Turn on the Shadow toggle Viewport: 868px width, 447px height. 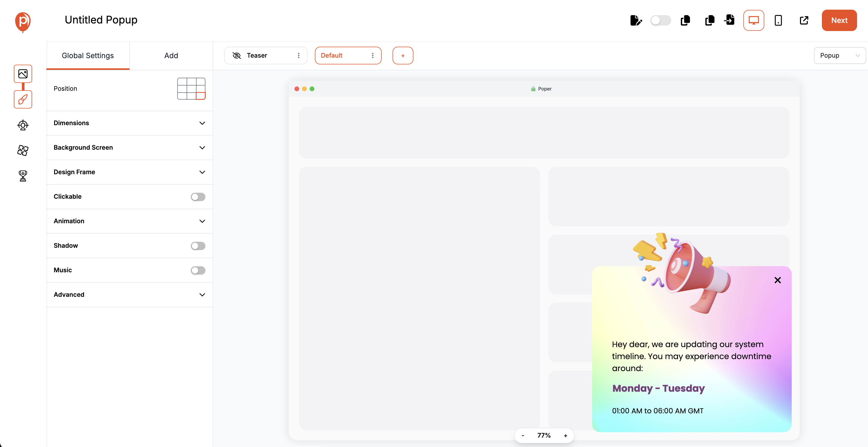[198, 246]
